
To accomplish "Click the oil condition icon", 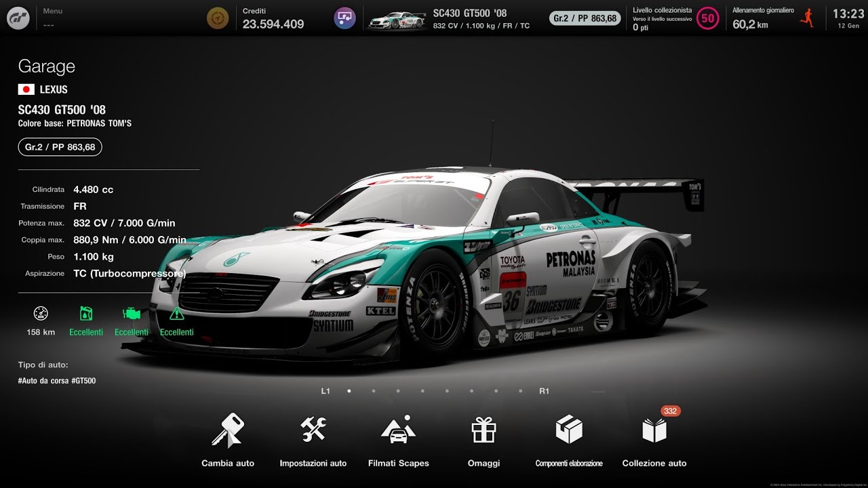I will click(86, 314).
